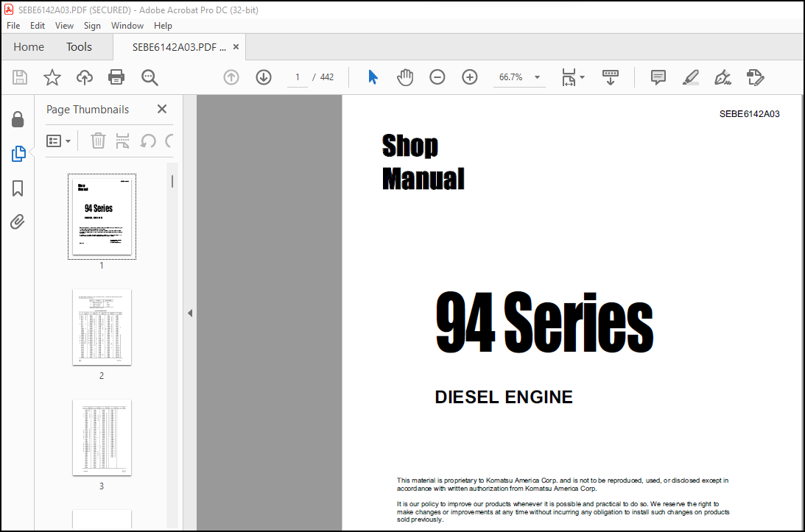805x532 pixels.
Task: Zoom in with plus button
Action: 470,77
